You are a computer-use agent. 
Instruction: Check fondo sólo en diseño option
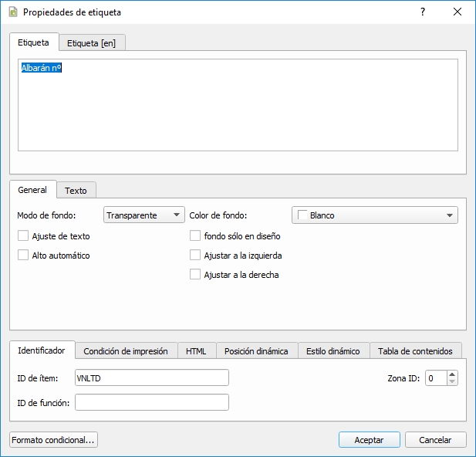(x=195, y=236)
